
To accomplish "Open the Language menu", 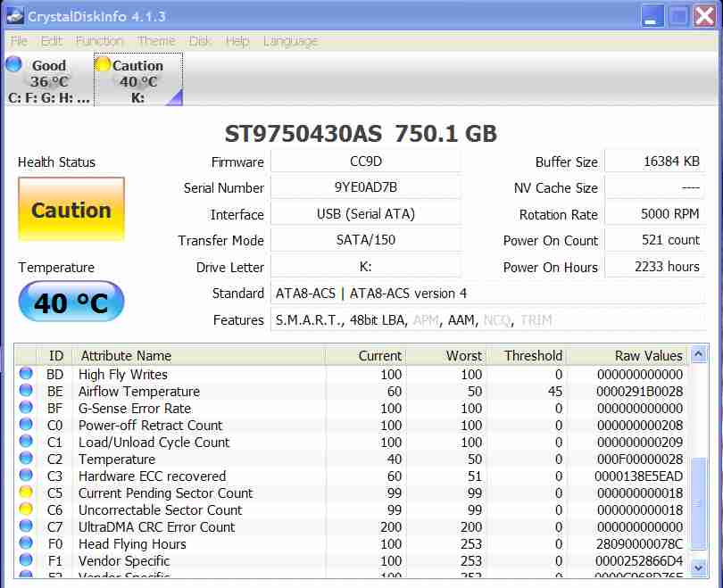I will point(290,41).
